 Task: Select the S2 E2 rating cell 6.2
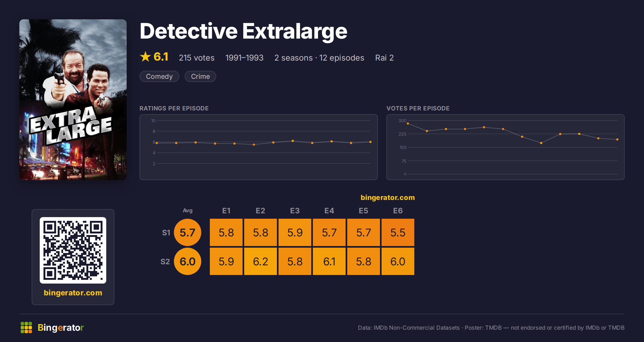[x=261, y=261]
